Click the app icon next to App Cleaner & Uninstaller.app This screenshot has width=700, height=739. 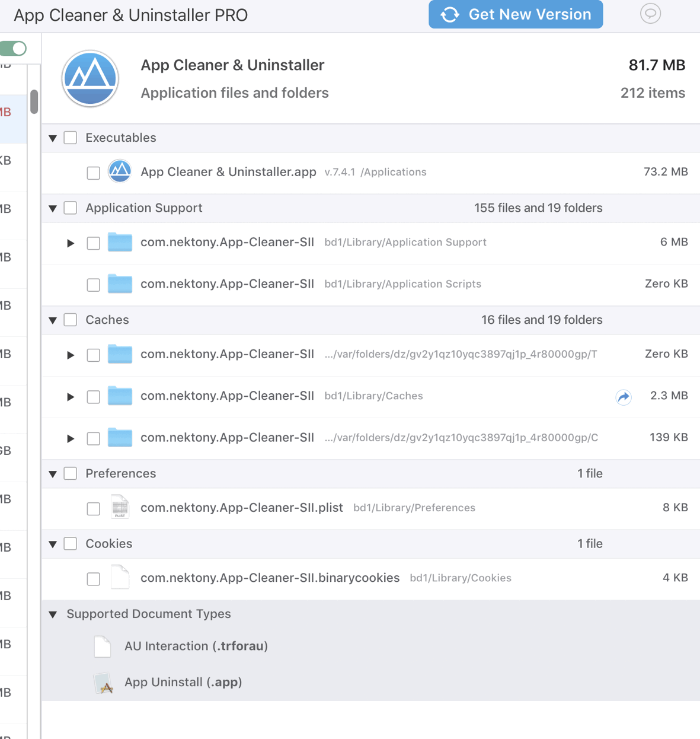(x=120, y=171)
